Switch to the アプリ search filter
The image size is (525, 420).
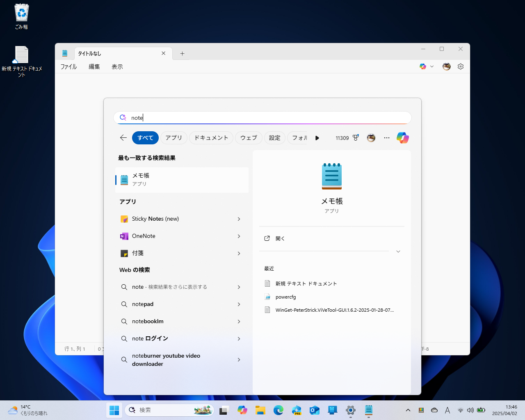[174, 138]
